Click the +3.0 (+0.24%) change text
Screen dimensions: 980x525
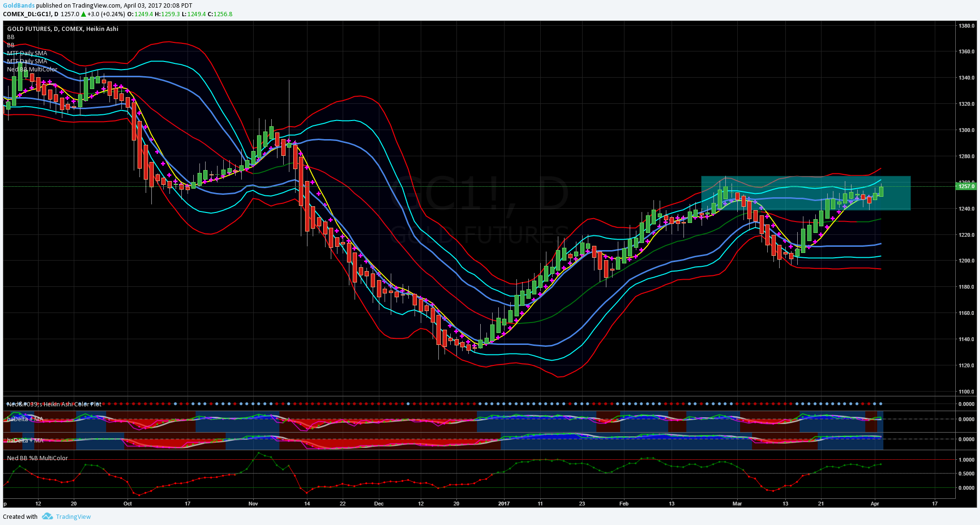point(106,14)
